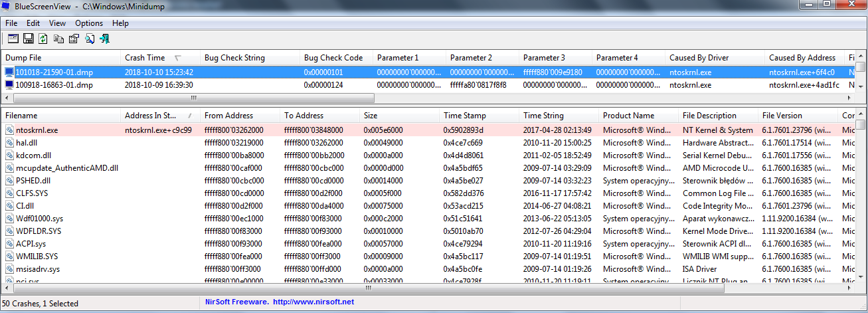Open Find using the magnifier toolbar icon
Screen dimensions: 868x313
pyautogui.click(x=90, y=39)
